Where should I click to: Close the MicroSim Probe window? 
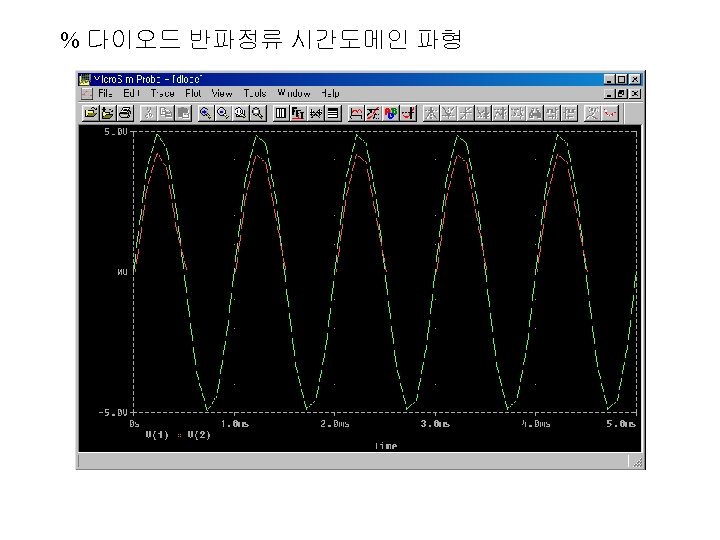(635, 80)
